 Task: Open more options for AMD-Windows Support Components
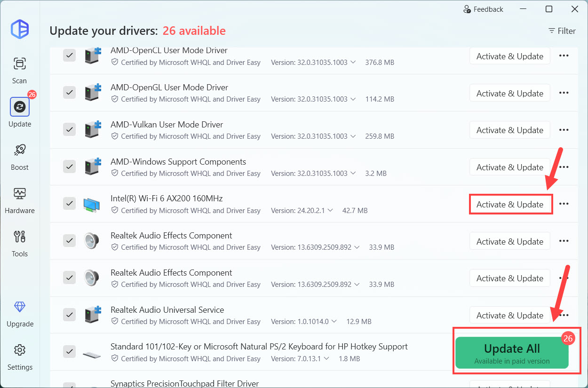pos(564,167)
